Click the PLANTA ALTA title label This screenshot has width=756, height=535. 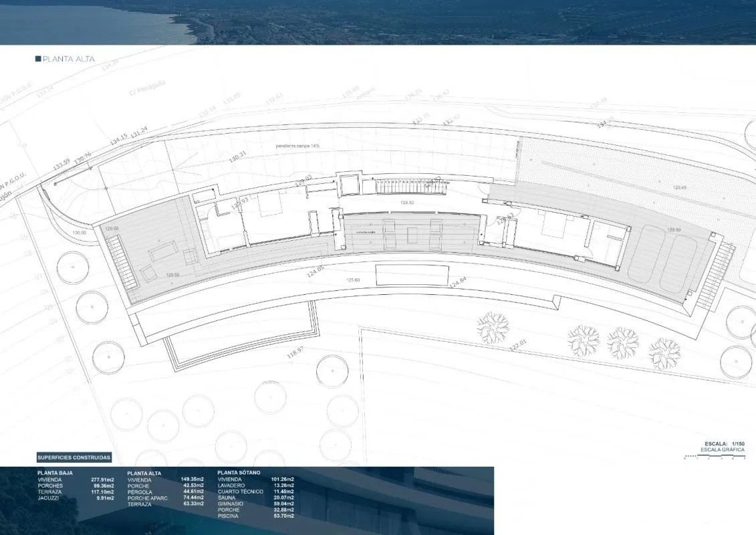69,59
